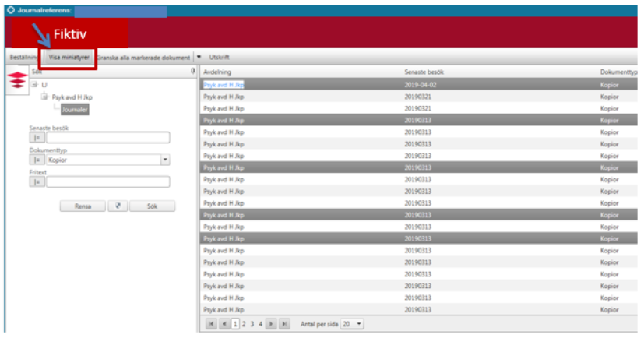644x338 pixels.
Task: Open dropdown arrow next to Granska alla markerade dokument
Action: [x=199, y=57]
